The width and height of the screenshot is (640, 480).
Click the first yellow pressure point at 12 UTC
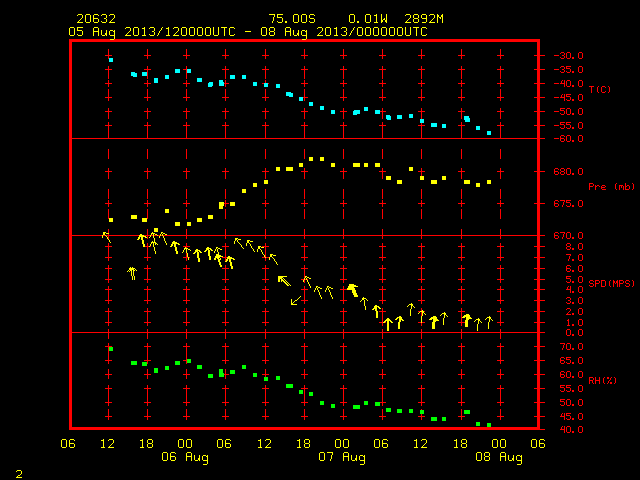tap(111, 220)
